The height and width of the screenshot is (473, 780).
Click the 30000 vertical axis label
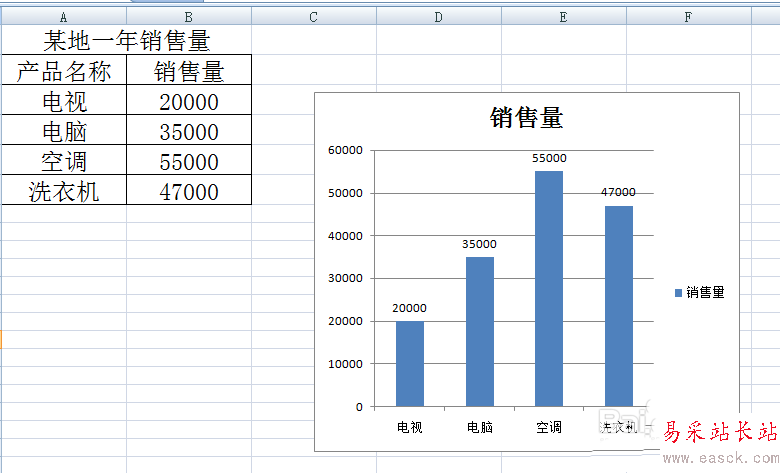click(x=345, y=279)
